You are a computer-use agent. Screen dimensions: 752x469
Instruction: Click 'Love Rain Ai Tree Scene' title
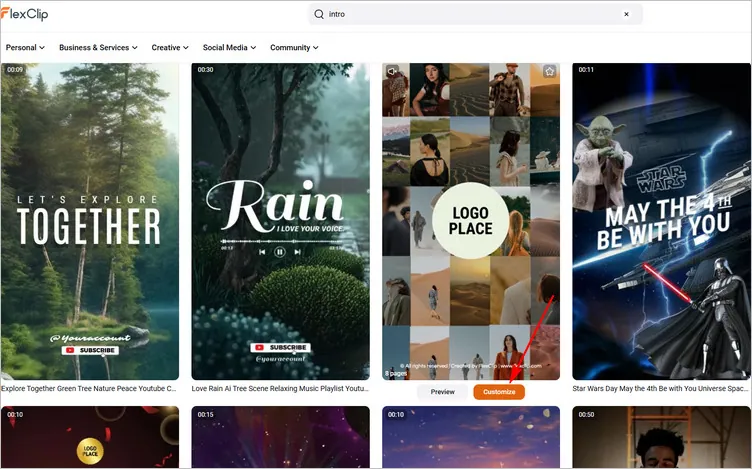coord(280,388)
